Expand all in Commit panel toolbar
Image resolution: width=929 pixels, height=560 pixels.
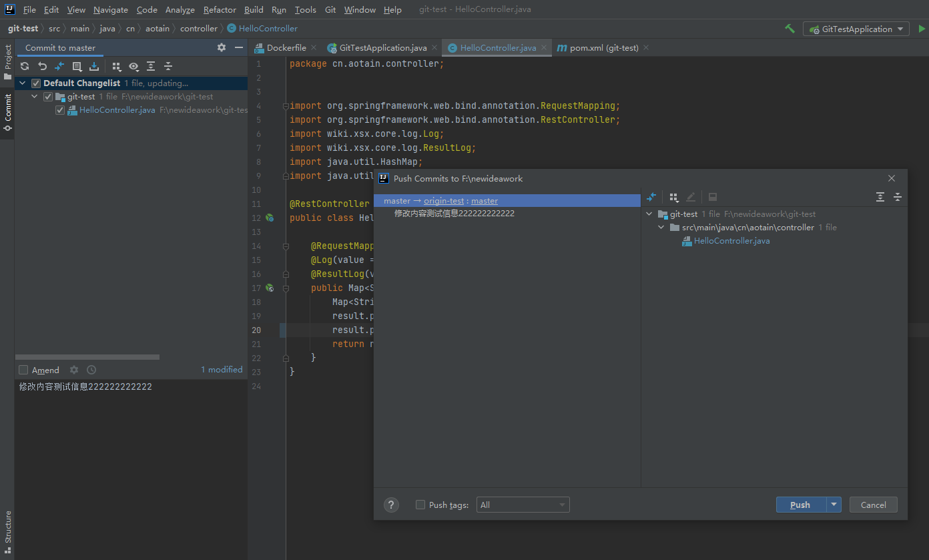pos(151,66)
